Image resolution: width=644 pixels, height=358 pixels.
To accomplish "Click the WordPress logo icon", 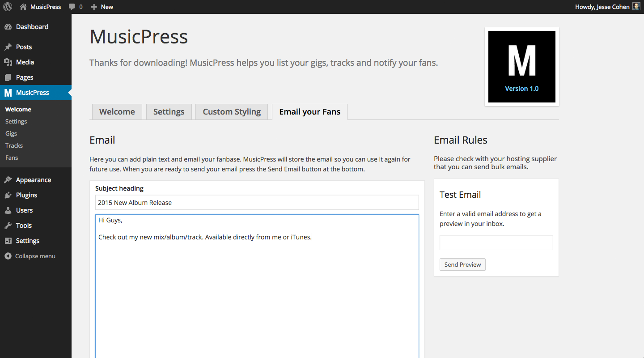I will (8, 7).
